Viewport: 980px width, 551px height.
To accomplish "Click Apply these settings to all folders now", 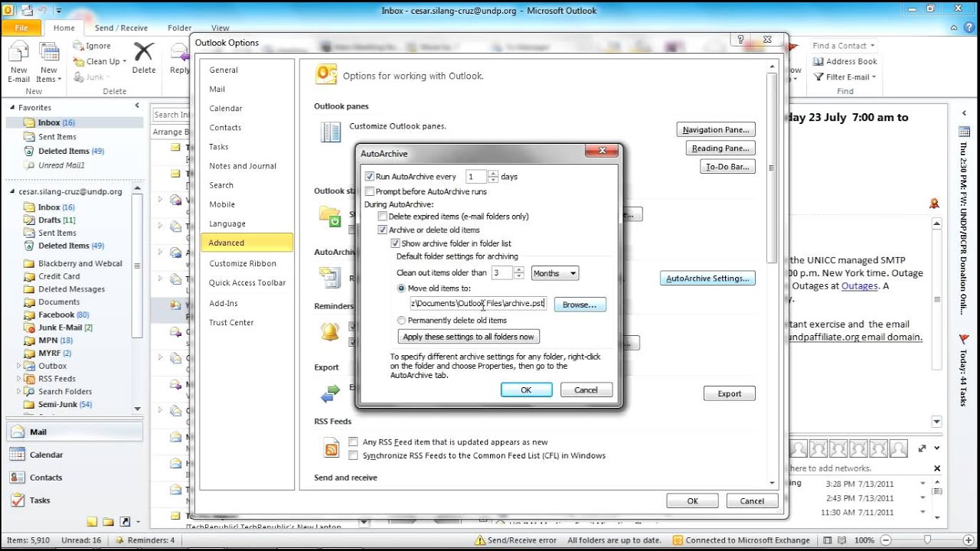I will pyautogui.click(x=469, y=337).
